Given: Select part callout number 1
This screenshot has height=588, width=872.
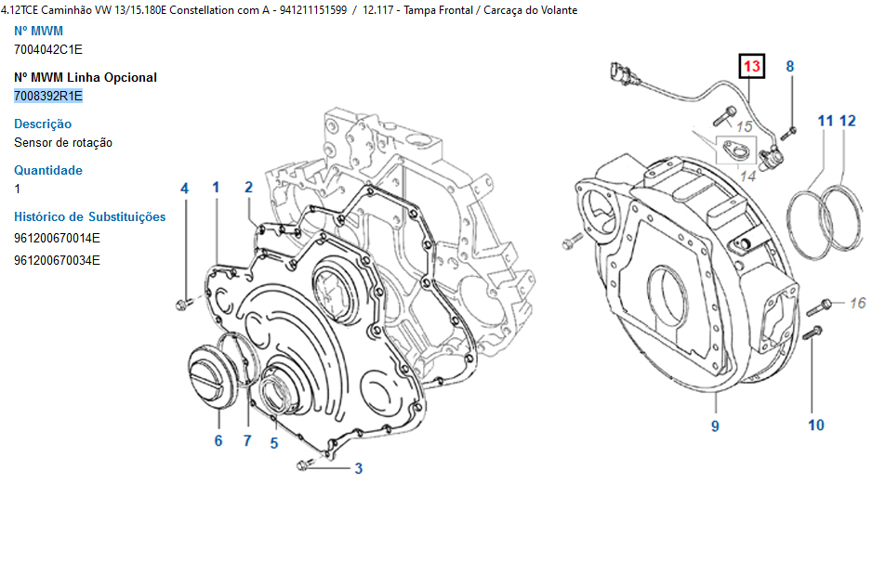Looking at the screenshot, I should click(x=216, y=188).
